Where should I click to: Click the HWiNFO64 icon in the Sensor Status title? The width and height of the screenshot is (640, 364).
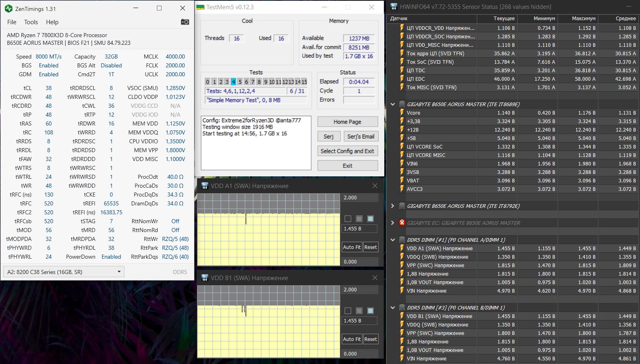tap(394, 6)
